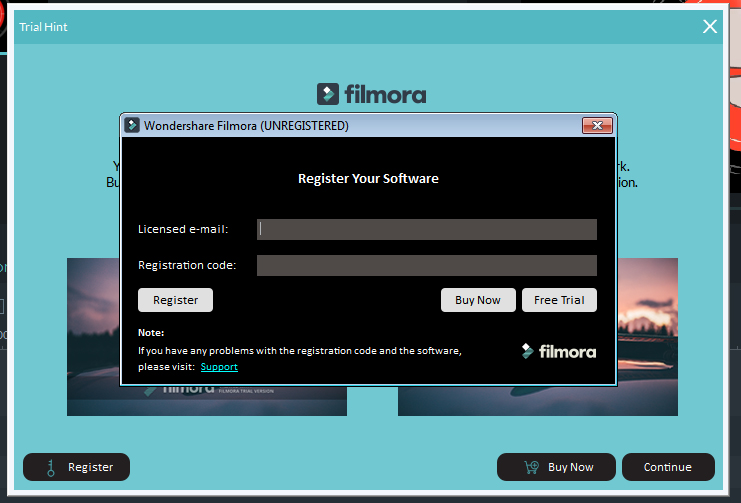The image size is (741, 503).
Task: Click the Registration code input field
Action: [x=426, y=265]
